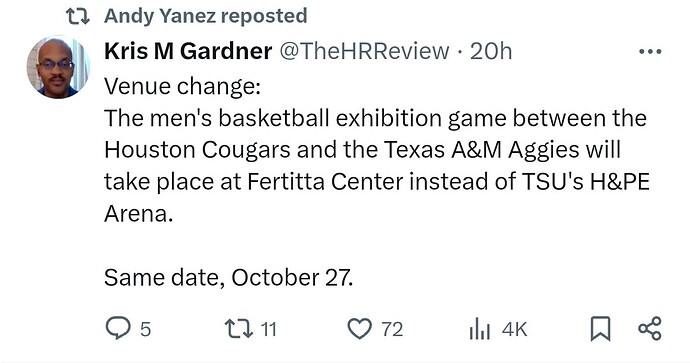Open the three-dot more options menu

(x=650, y=51)
